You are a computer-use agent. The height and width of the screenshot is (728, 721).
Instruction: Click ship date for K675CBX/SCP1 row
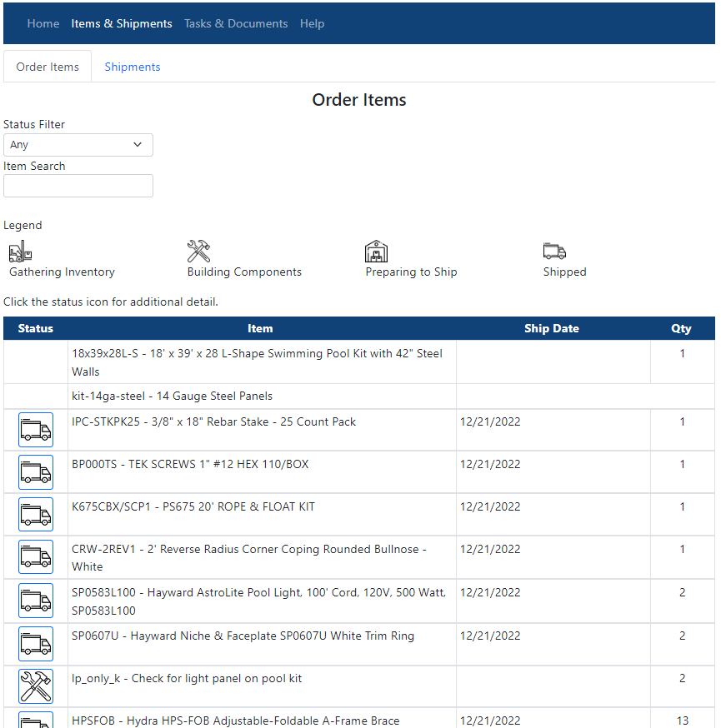(x=490, y=506)
